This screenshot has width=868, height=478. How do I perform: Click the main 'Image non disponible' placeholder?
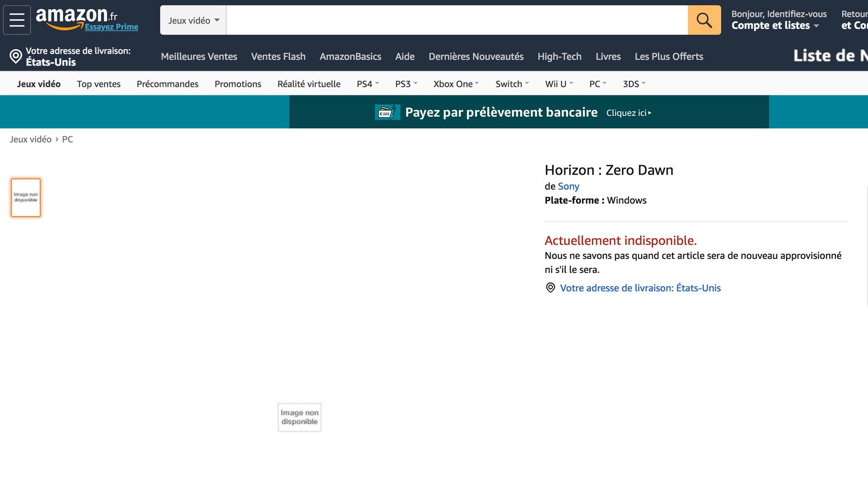pyautogui.click(x=299, y=417)
